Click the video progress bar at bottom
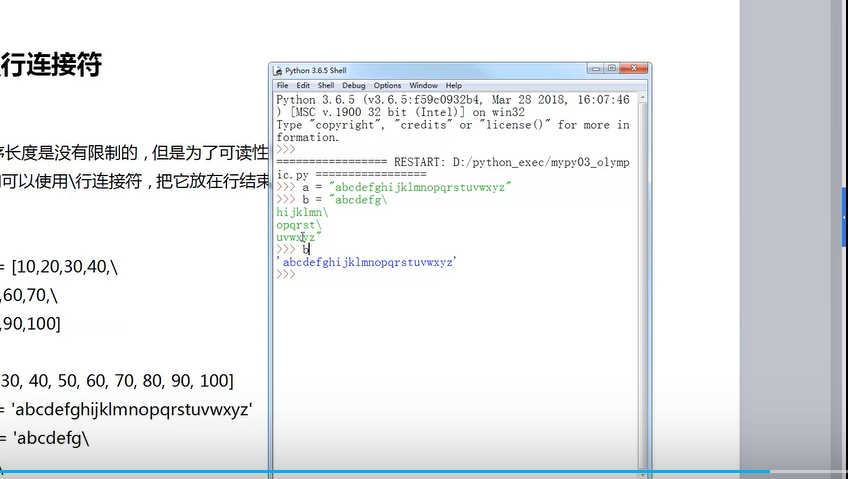The width and height of the screenshot is (848, 479). click(x=424, y=472)
